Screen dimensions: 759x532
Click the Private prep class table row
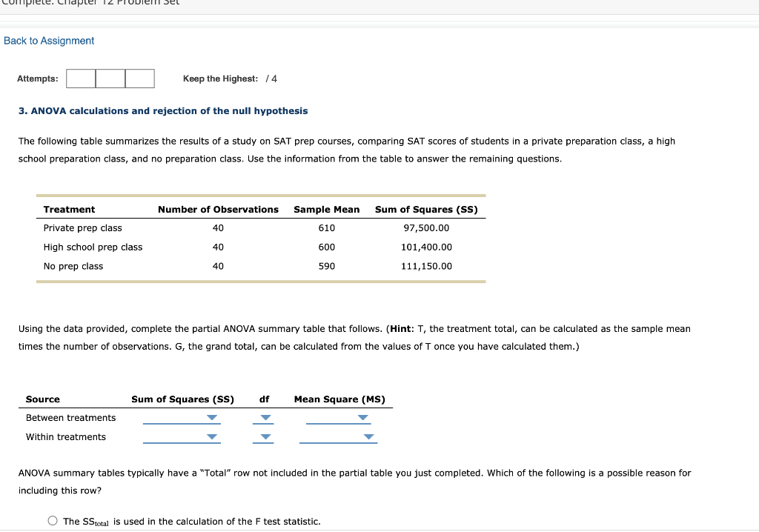pyautogui.click(x=82, y=227)
